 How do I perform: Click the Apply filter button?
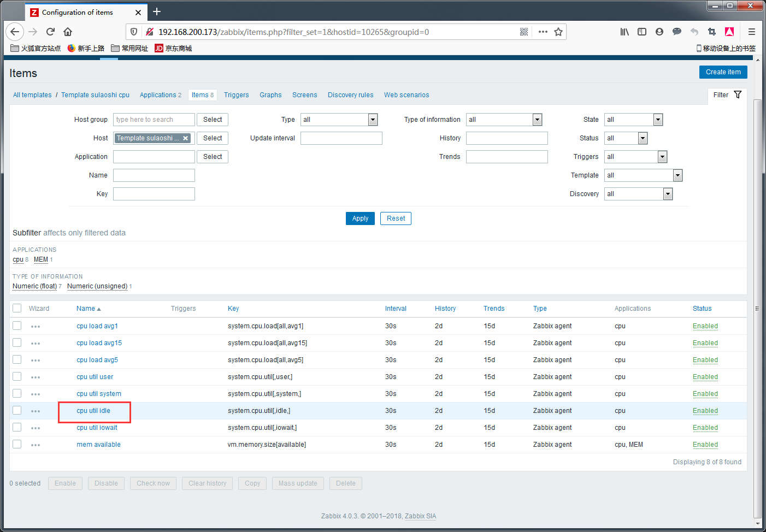(x=360, y=218)
